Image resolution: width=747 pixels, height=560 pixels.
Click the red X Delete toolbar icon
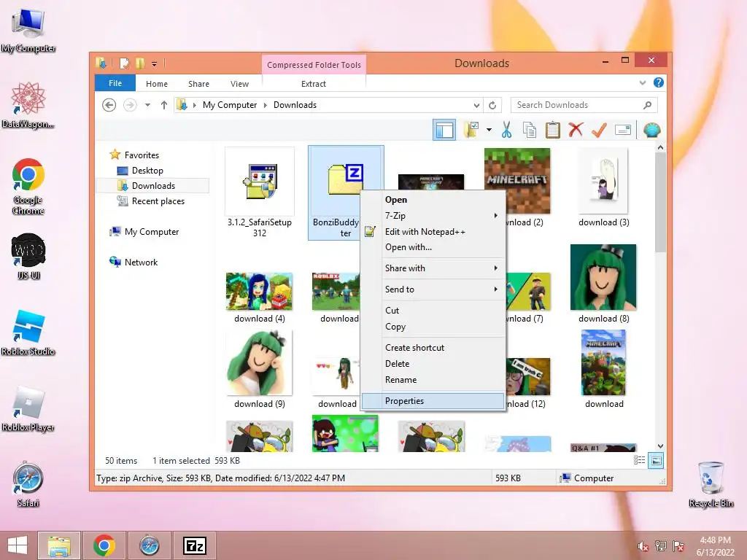point(576,130)
